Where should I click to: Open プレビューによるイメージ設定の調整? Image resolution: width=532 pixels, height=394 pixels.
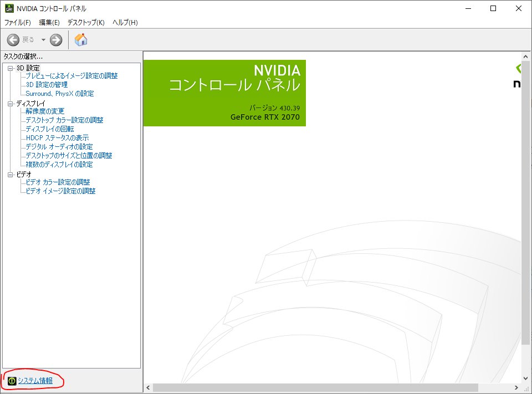pyautogui.click(x=71, y=76)
